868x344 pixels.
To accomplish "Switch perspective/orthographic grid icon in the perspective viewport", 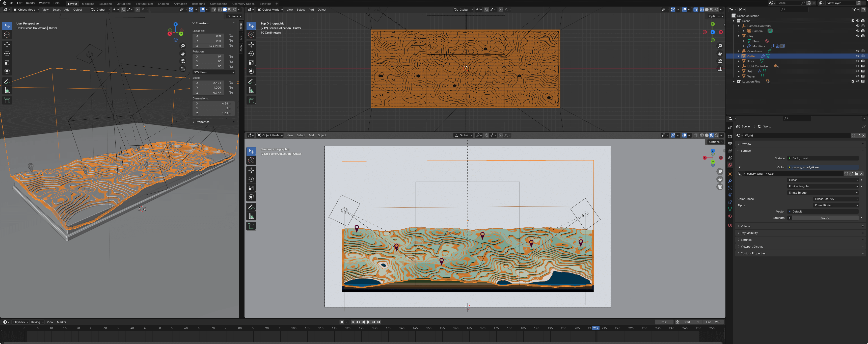I will (183, 69).
